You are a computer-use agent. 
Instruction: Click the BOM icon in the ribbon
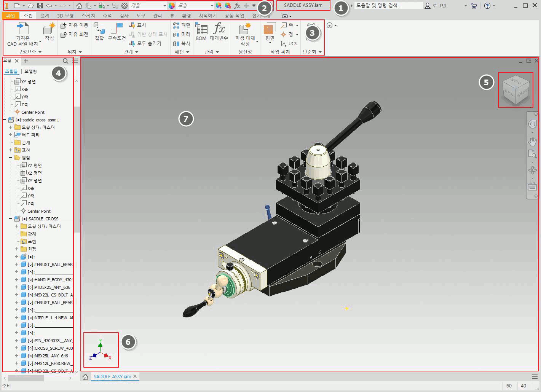(201, 31)
